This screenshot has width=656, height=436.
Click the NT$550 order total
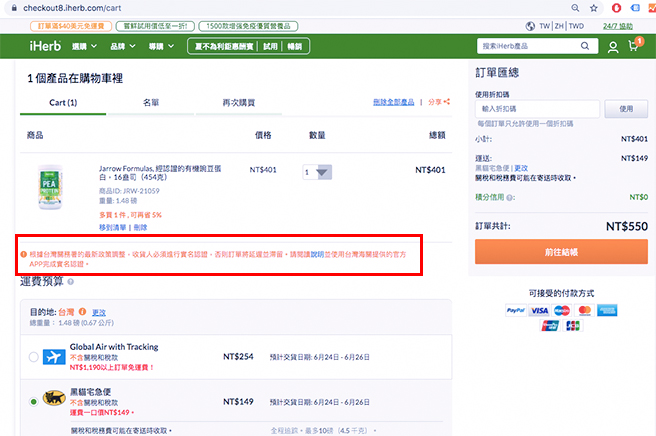click(627, 226)
